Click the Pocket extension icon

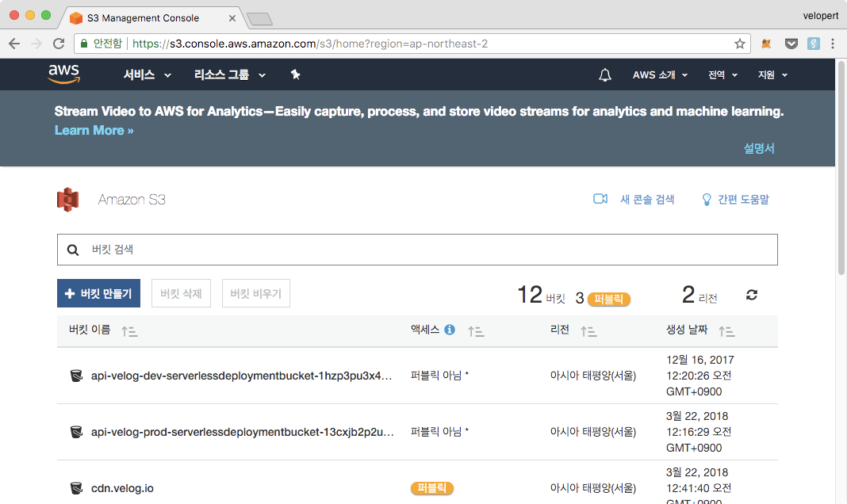click(791, 44)
